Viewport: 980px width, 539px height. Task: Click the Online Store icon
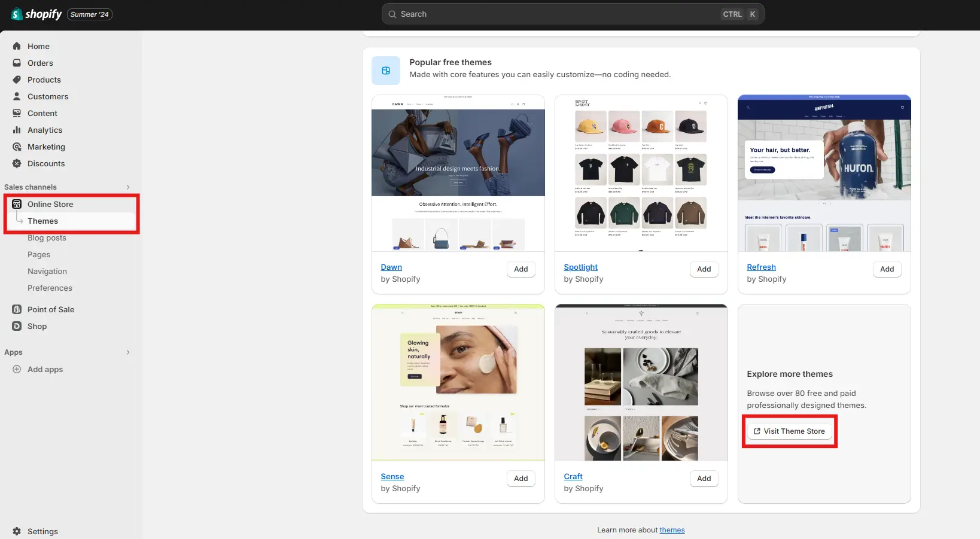tap(17, 204)
